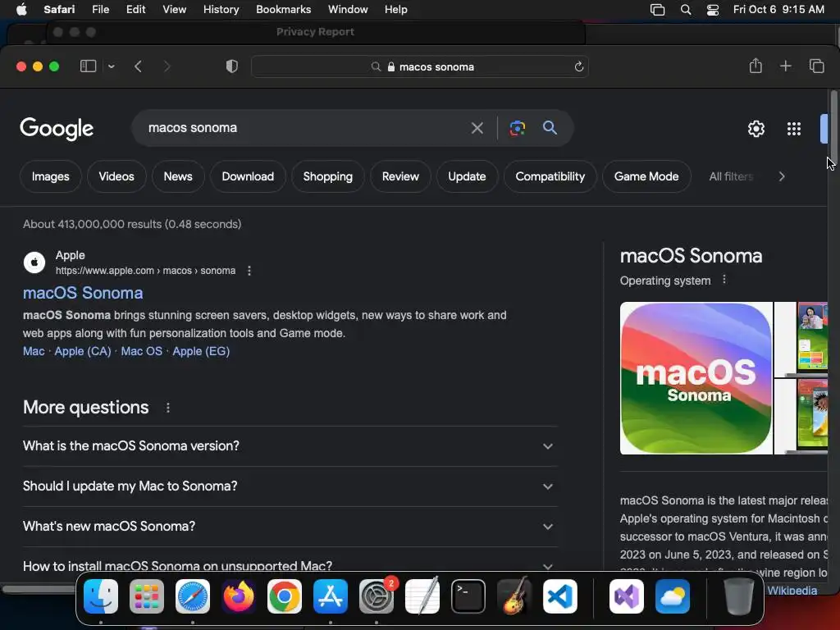Submit search with the magnifier icon
The image size is (840, 630).
point(550,127)
